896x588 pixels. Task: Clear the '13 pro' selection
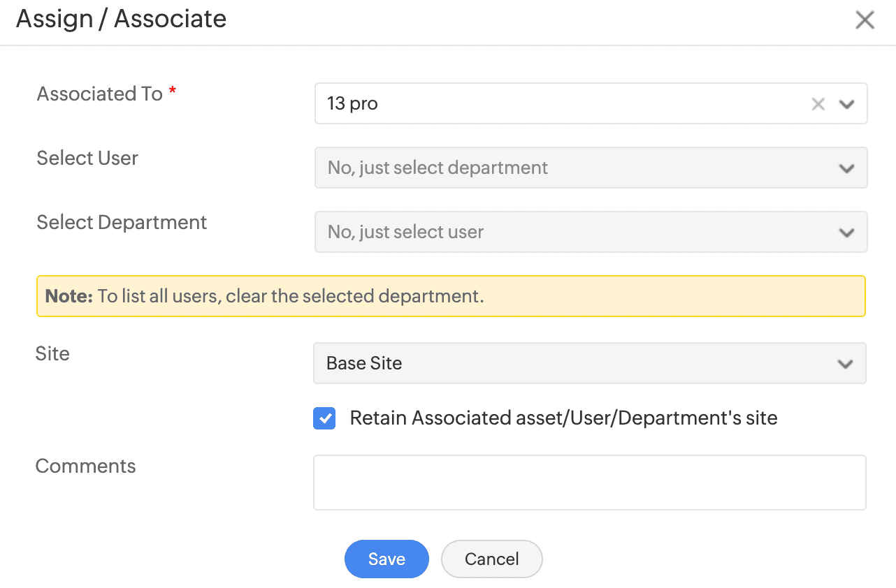[818, 104]
